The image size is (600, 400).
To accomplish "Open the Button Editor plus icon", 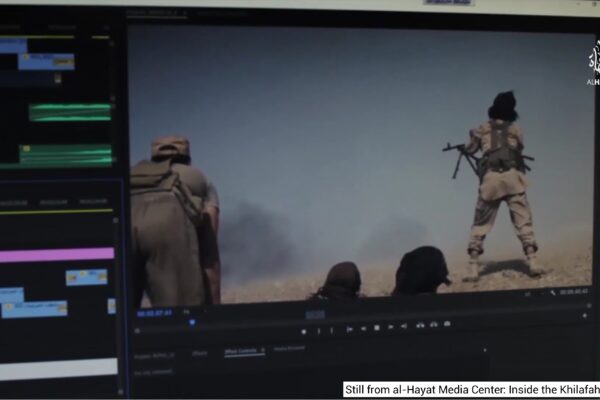I will (584, 316).
